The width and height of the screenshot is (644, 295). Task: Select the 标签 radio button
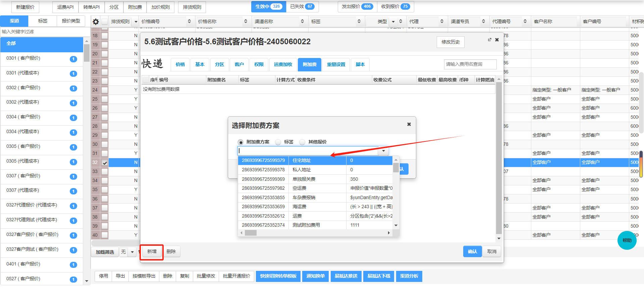(x=278, y=142)
